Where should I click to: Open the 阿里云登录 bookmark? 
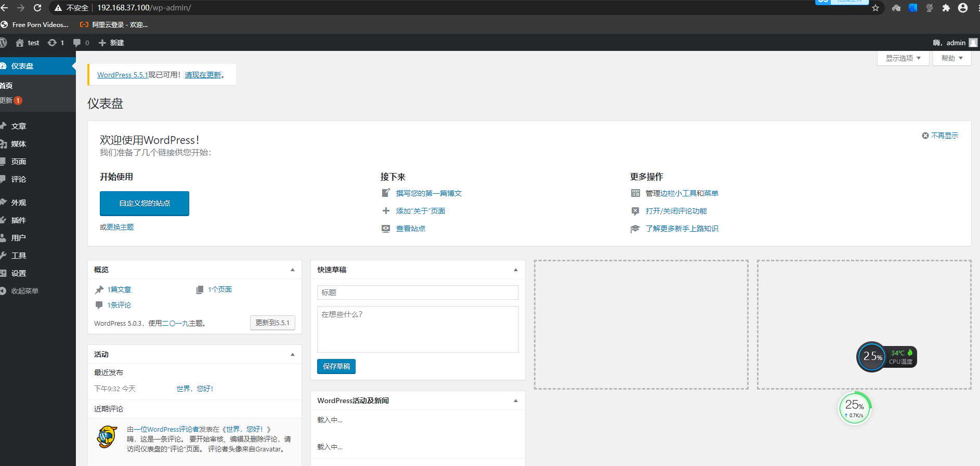pos(114,24)
